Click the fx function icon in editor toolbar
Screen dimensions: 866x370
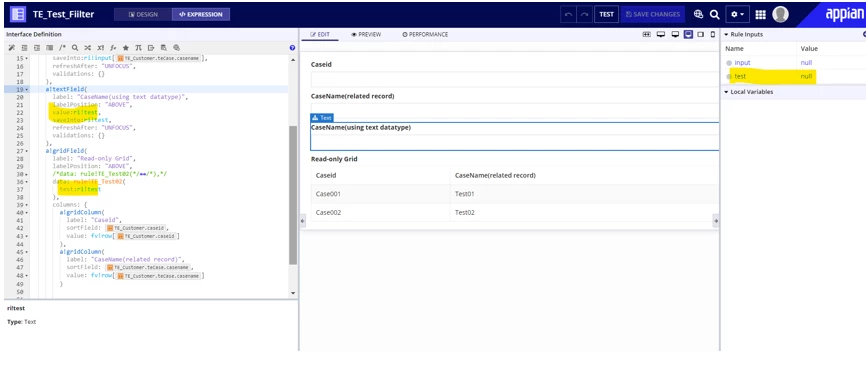pos(113,48)
